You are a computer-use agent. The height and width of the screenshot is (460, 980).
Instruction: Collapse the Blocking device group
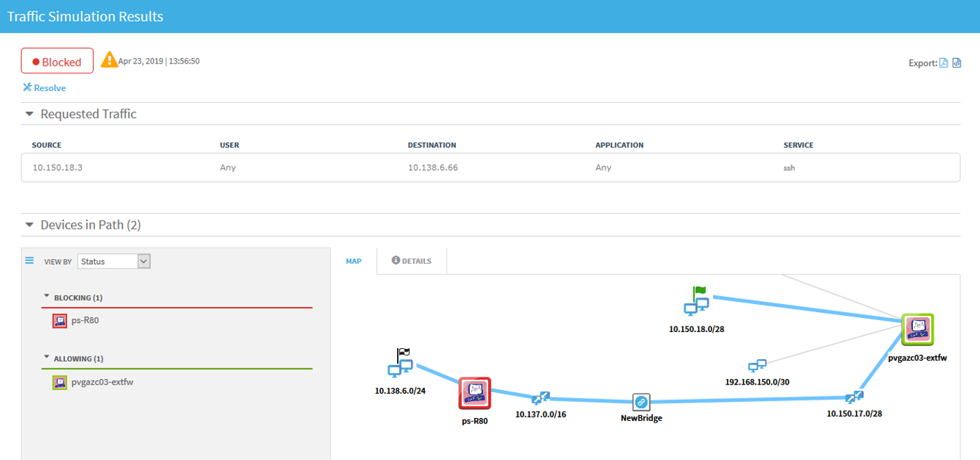(x=47, y=296)
